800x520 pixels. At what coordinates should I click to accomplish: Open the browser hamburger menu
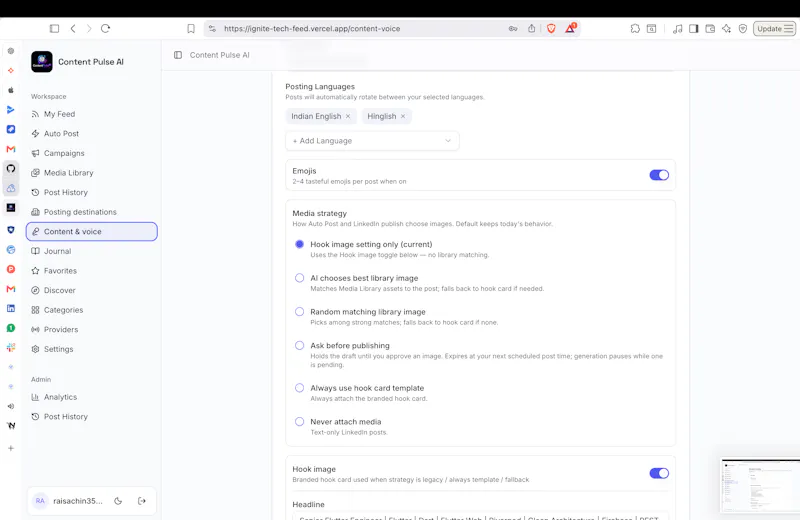(x=789, y=29)
